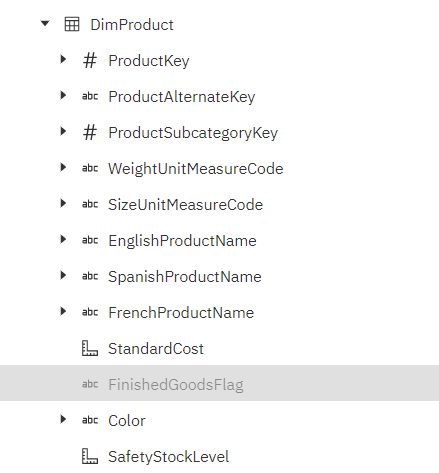Screen dimensions: 439x473
Task: Click the number icon next to ProductSubcategoryKey
Action: (90, 133)
